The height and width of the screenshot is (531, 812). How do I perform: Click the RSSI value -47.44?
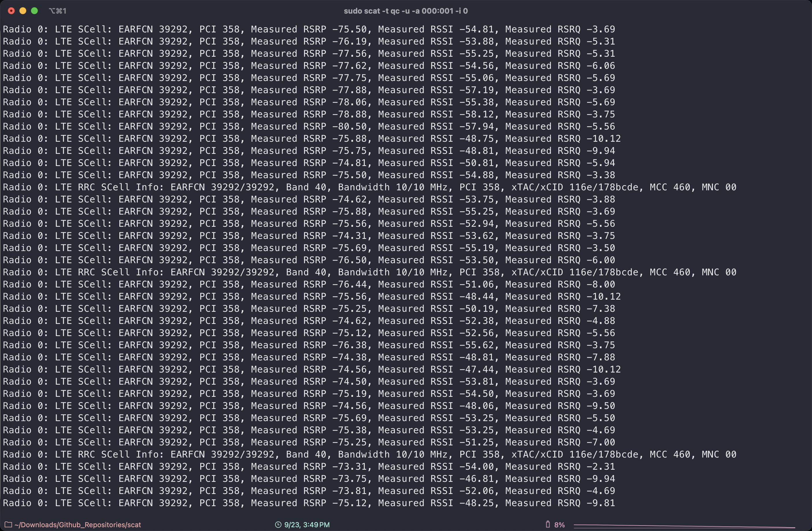[477, 370]
